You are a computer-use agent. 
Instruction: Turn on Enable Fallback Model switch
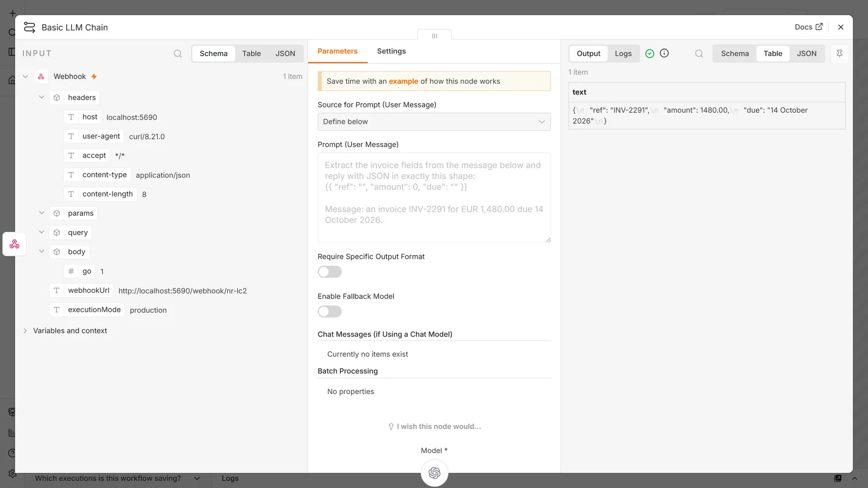coord(329,311)
